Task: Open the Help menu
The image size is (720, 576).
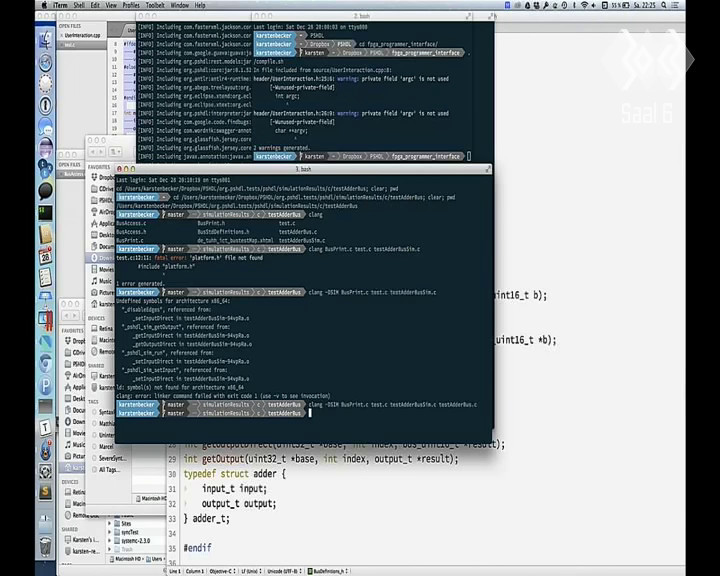Action: [x=200, y=5]
